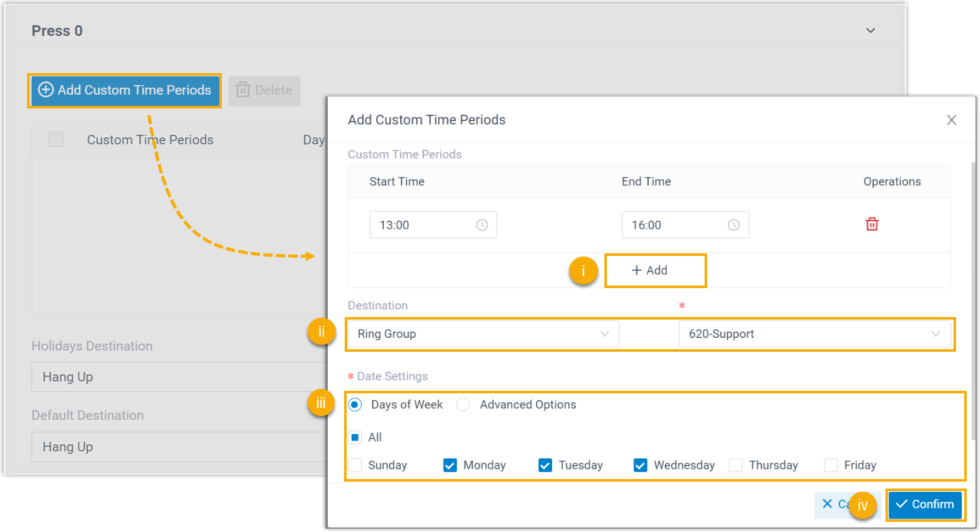980x532 pixels.
Task: Uncheck the Monday checkbox
Action: (x=450, y=465)
